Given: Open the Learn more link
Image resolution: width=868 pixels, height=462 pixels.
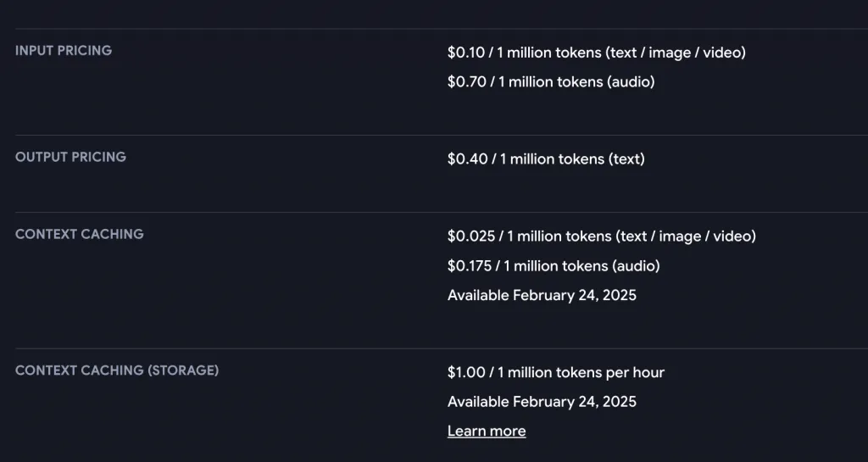Looking at the screenshot, I should [x=487, y=431].
